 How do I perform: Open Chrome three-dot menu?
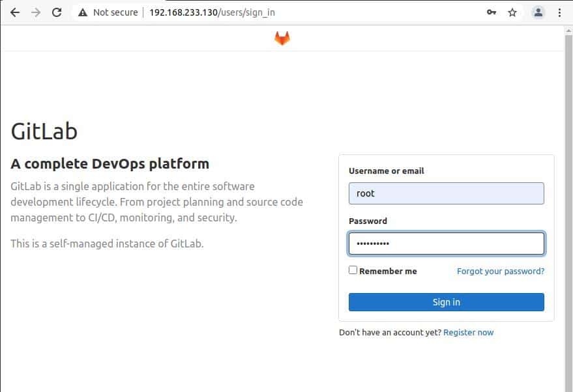(x=559, y=12)
